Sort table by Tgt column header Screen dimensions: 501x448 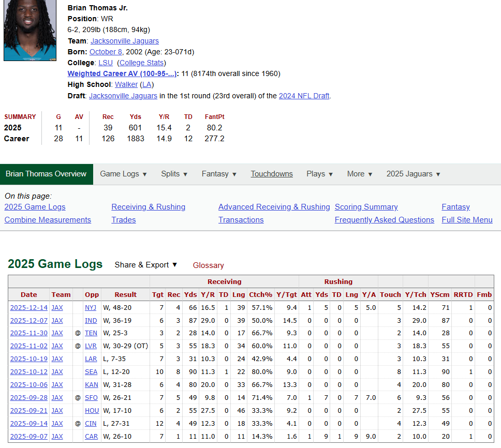[157, 294]
